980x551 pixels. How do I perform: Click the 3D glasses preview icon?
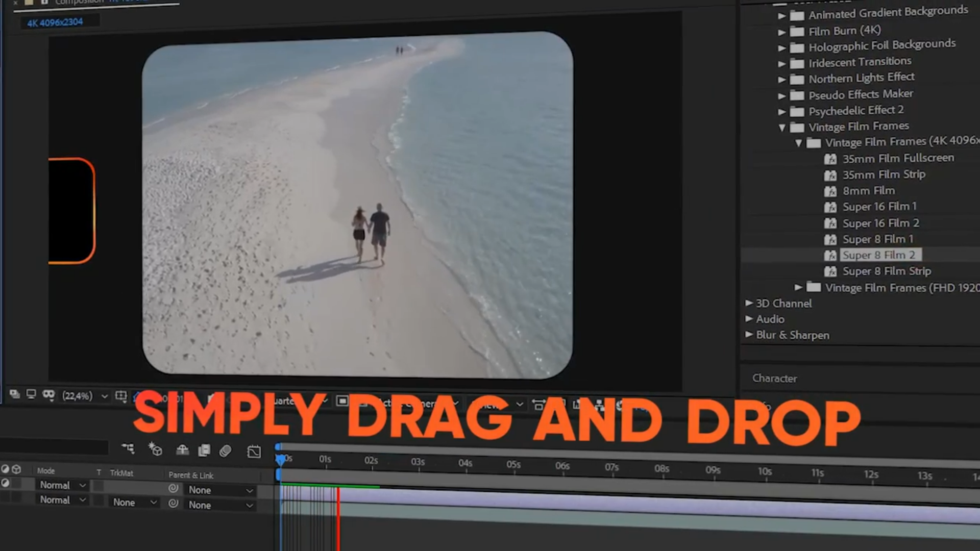click(48, 394)
